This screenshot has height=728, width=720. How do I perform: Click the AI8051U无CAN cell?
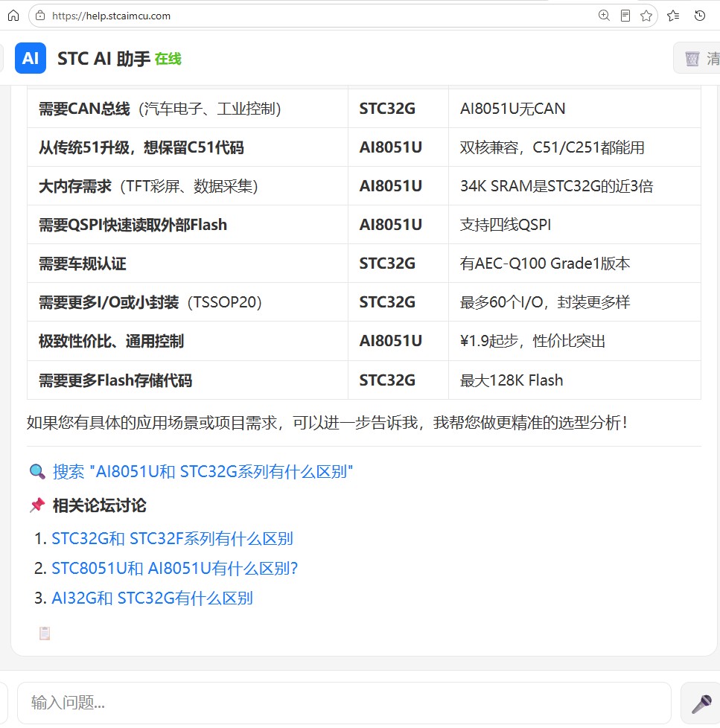click(575, 109)
